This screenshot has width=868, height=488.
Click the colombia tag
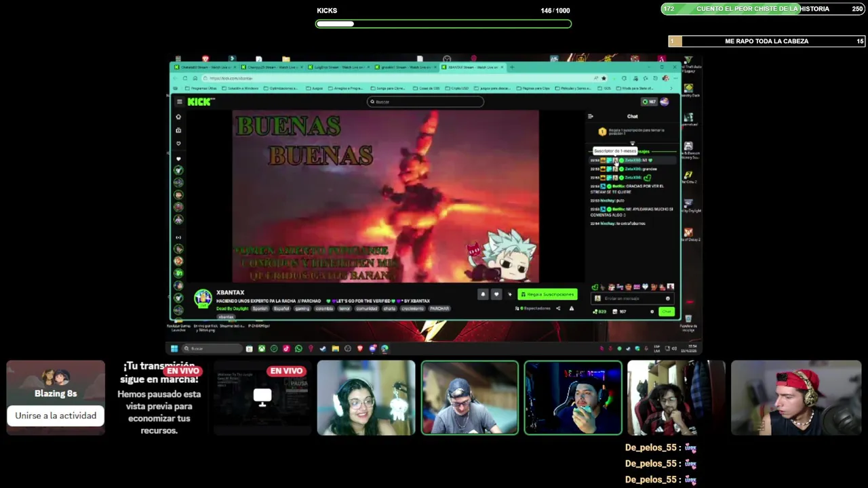pos(324,308)
